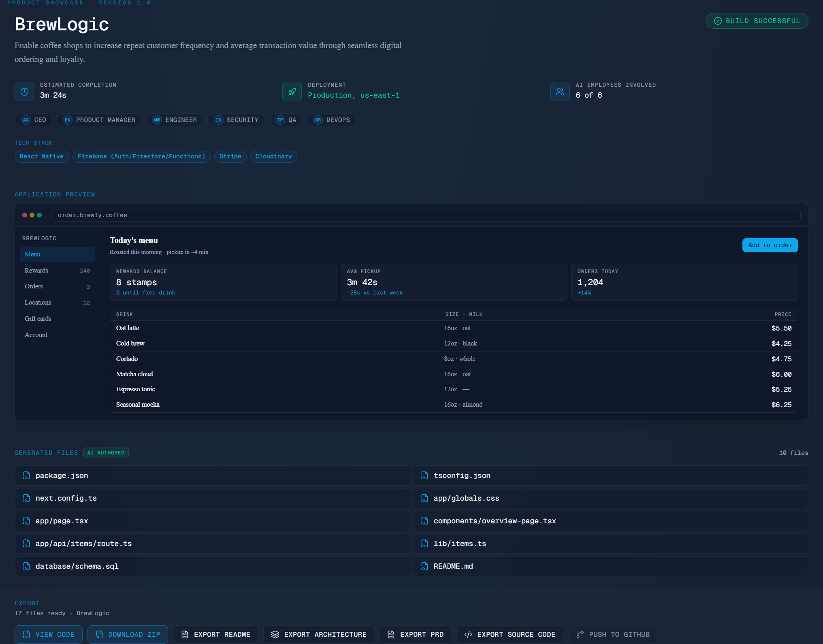The width and height of the screenshot is (823, 644).
Task: Click the Price column header
Action: pyautogui.click(x=783, y=314)
